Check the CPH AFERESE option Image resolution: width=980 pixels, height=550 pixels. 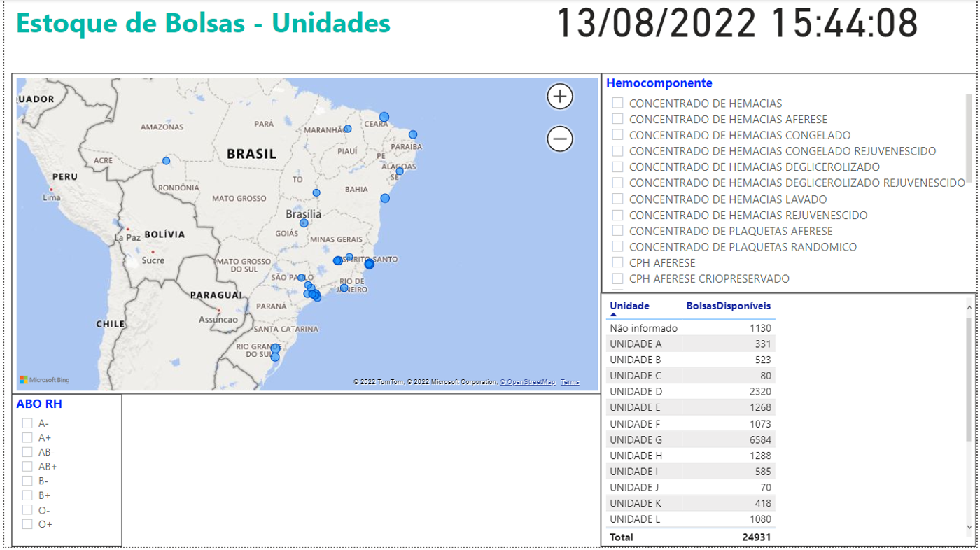pos(617,262)
